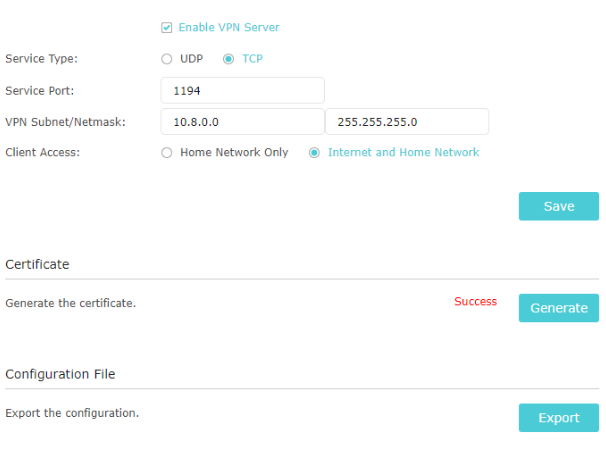Click the Certificate section heading

pos(37,264)
